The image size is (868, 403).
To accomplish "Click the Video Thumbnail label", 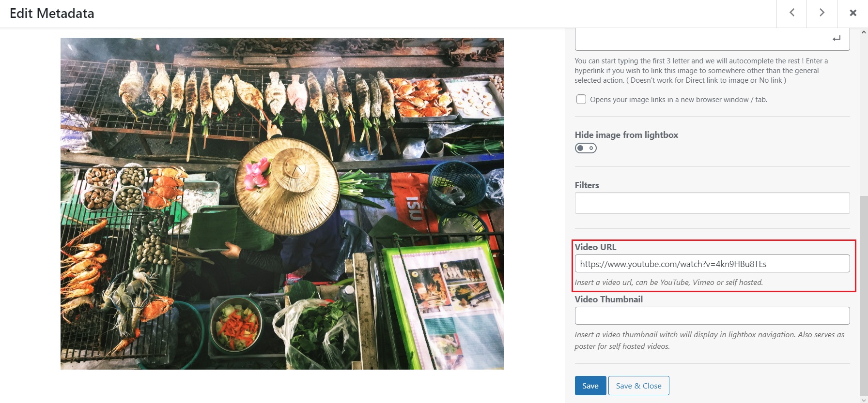I will 608,299.
